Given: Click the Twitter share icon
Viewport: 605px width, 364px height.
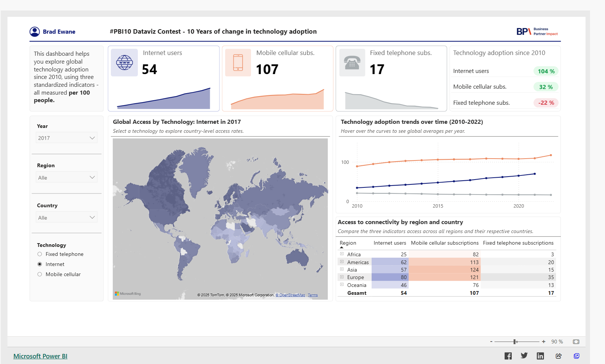Looking at the screenshot, I should 524,356.
